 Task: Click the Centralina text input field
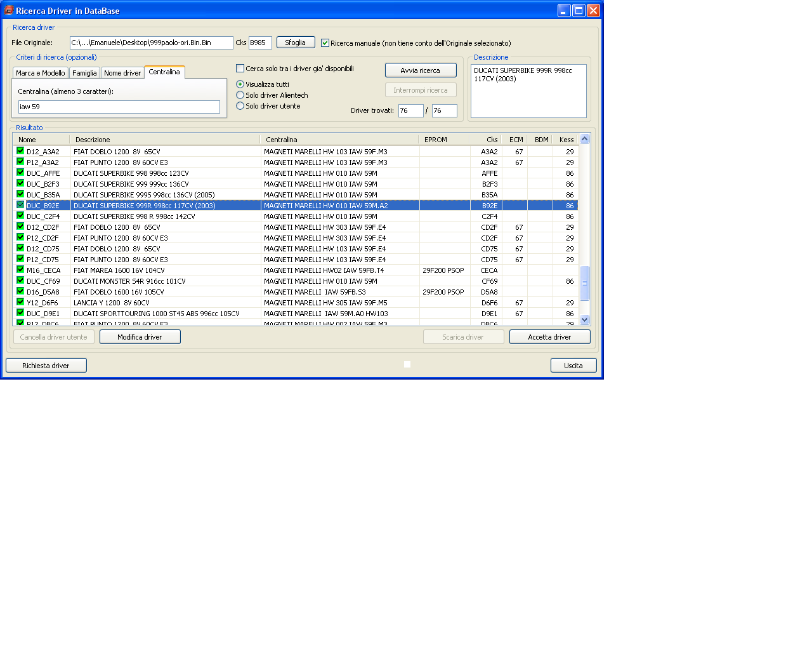click(x=119, y=107)
